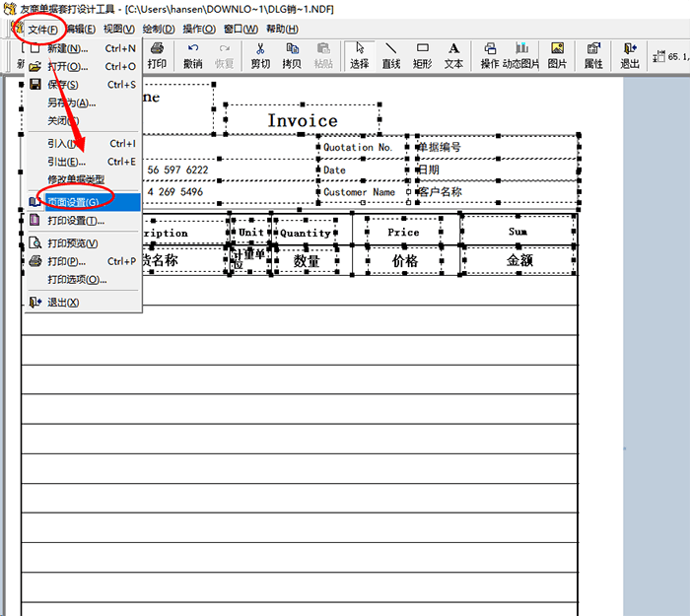The height and width of the screenshot is (616, 690).
Task: Select the 客户名称 field
Action: (497, 192)
